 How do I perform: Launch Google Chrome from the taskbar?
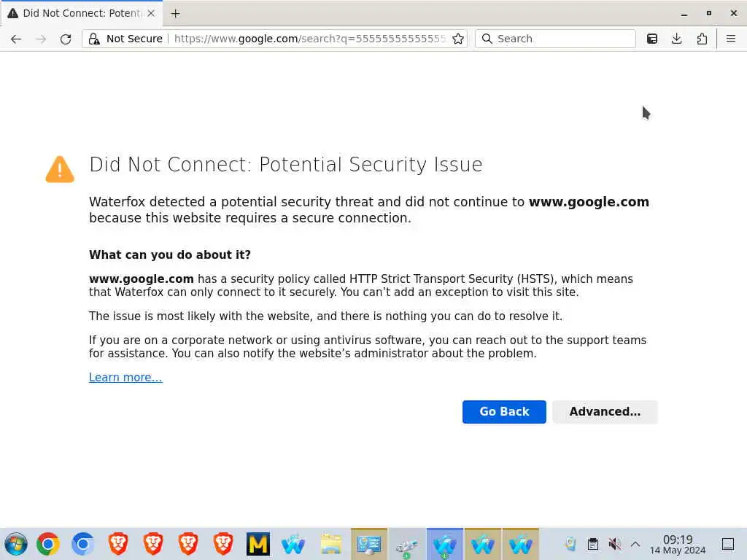point(48,544)
